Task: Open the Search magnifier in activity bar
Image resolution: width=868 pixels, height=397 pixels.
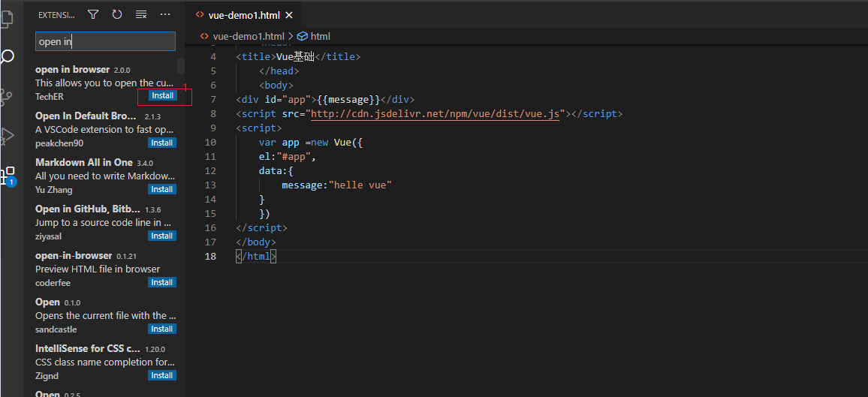Action: click(x=7, y=57)
